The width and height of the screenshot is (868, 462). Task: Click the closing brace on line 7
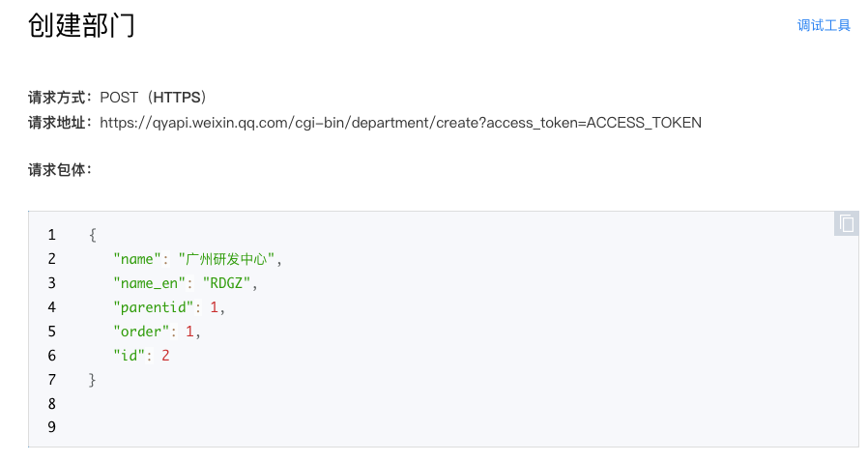click(x=93, y=380)
